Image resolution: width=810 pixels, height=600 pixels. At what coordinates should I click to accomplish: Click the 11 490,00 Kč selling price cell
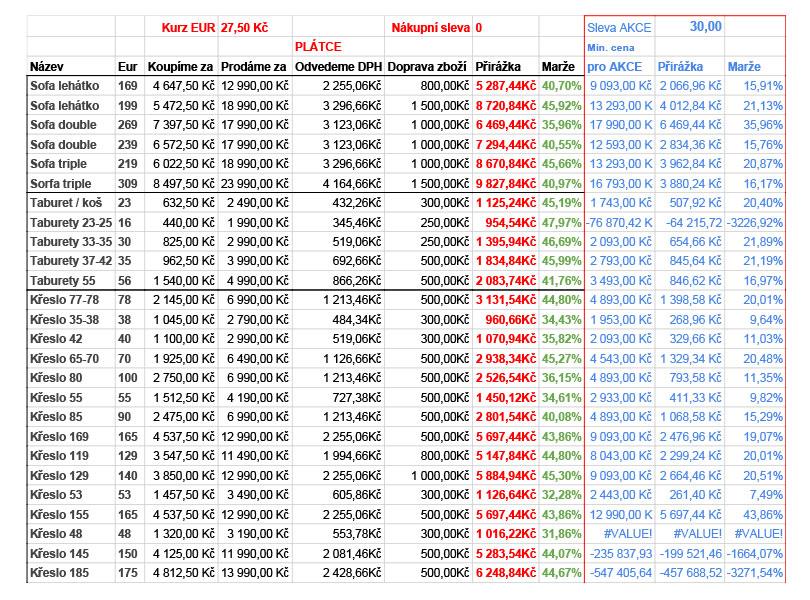(x=255, y=455)
